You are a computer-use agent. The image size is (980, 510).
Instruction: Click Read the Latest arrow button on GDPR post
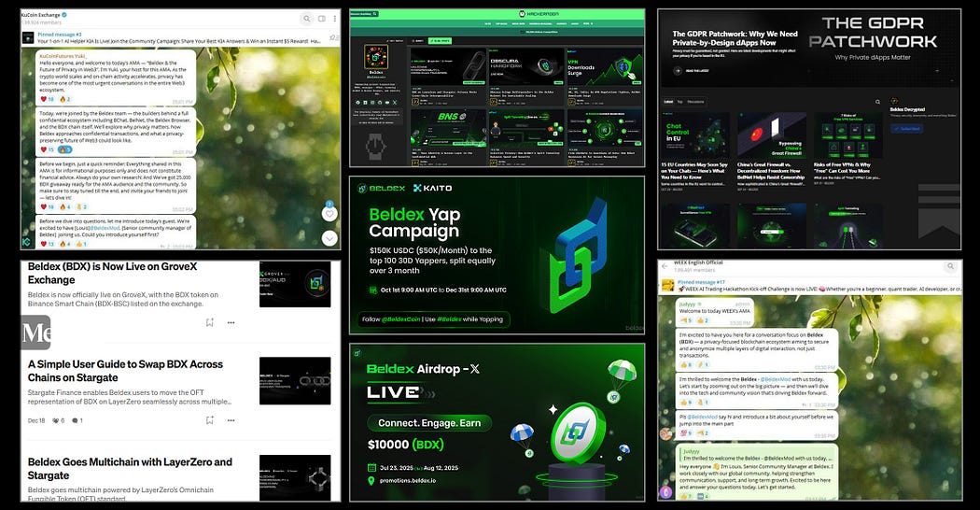tap(678, 71)
